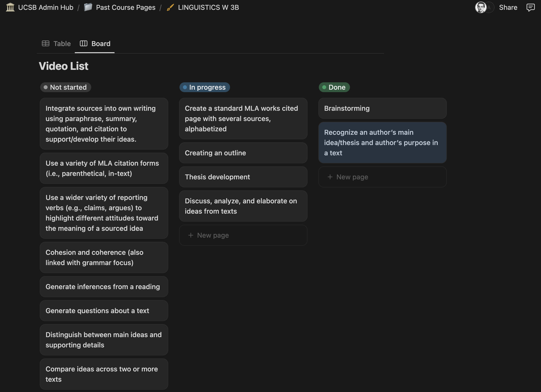Click the In progress status label
541x392 pixels.
[x=205, y=87]
